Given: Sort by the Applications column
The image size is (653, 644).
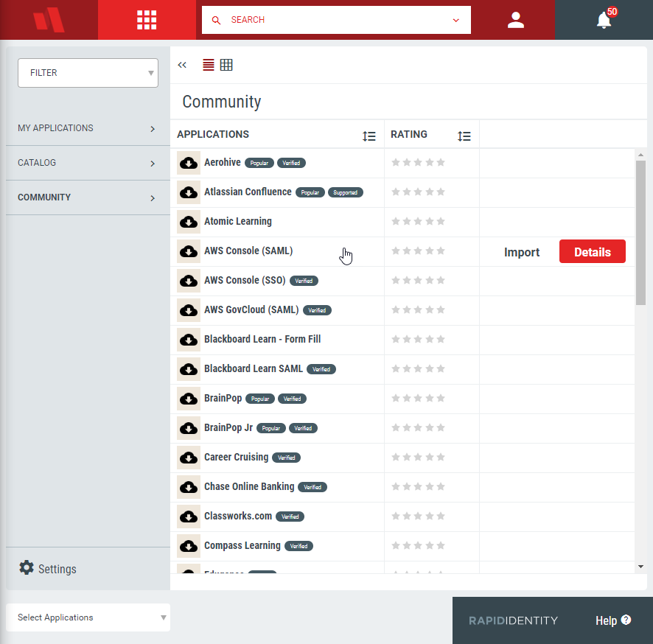Looking at the screenshot, I should tap(369, 136).
